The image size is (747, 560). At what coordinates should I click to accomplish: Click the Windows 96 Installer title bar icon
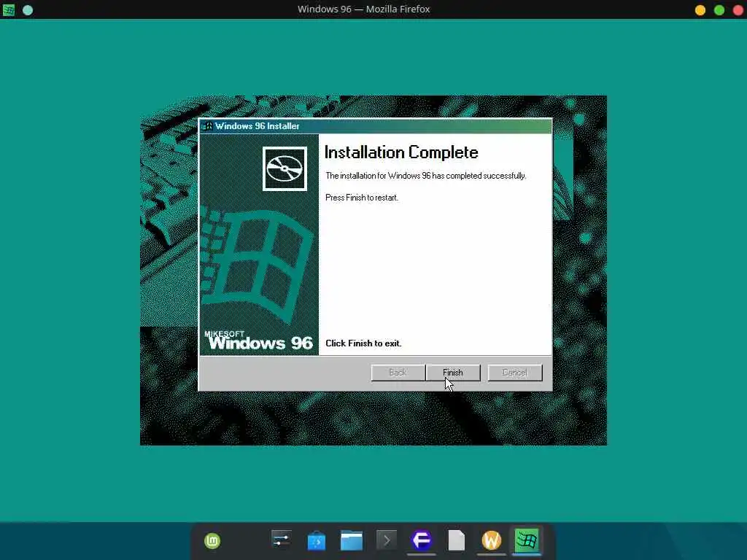[207, 126]
